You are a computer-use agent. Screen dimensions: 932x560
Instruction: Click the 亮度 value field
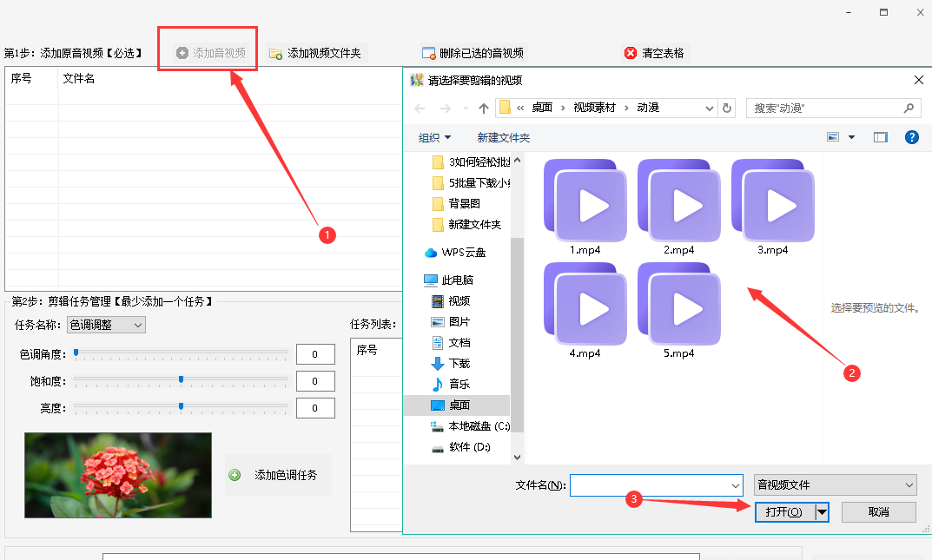click(315, 408)
